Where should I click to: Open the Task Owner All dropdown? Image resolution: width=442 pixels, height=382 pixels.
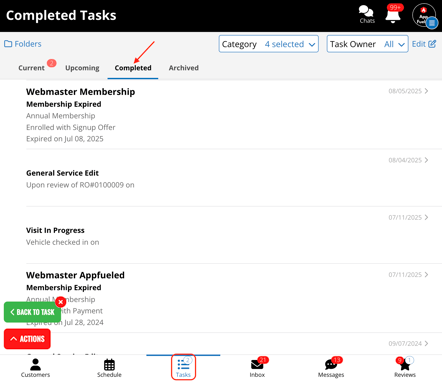[367, 44]
